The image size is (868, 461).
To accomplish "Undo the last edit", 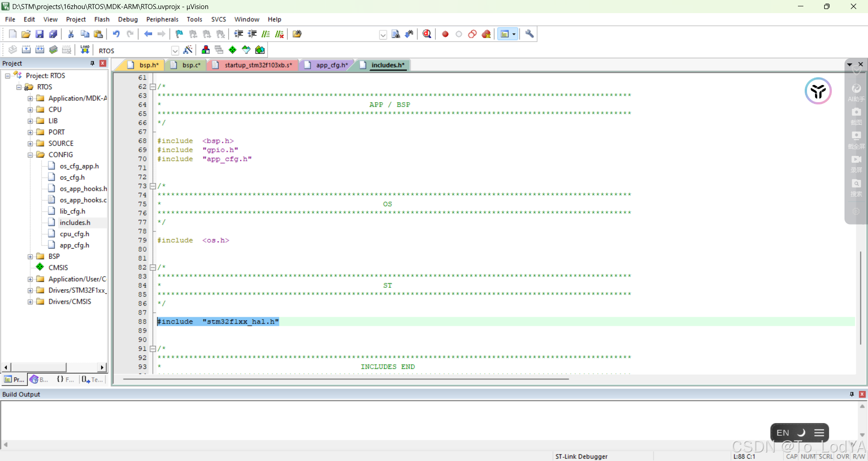I will click(x=116, y=34).
